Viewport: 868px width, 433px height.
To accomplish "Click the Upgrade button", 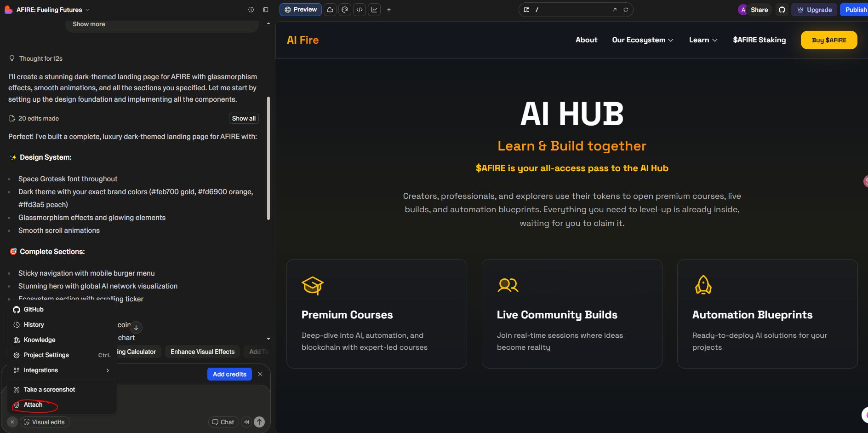I will coord(814,10).
